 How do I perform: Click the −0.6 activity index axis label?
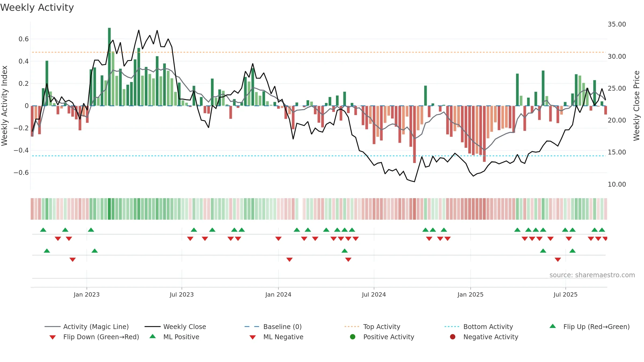[21, 173]
